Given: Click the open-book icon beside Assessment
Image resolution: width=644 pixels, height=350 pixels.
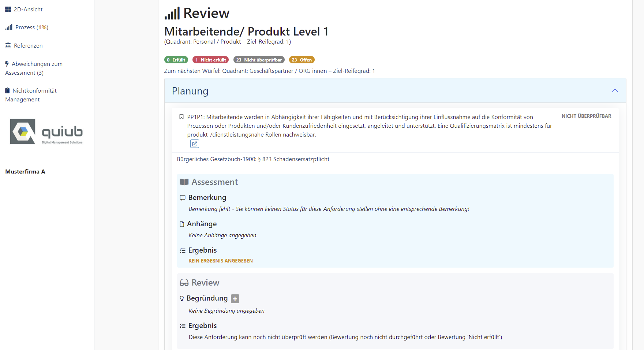Looking at the screenshot, I should (x=184, y=182).
